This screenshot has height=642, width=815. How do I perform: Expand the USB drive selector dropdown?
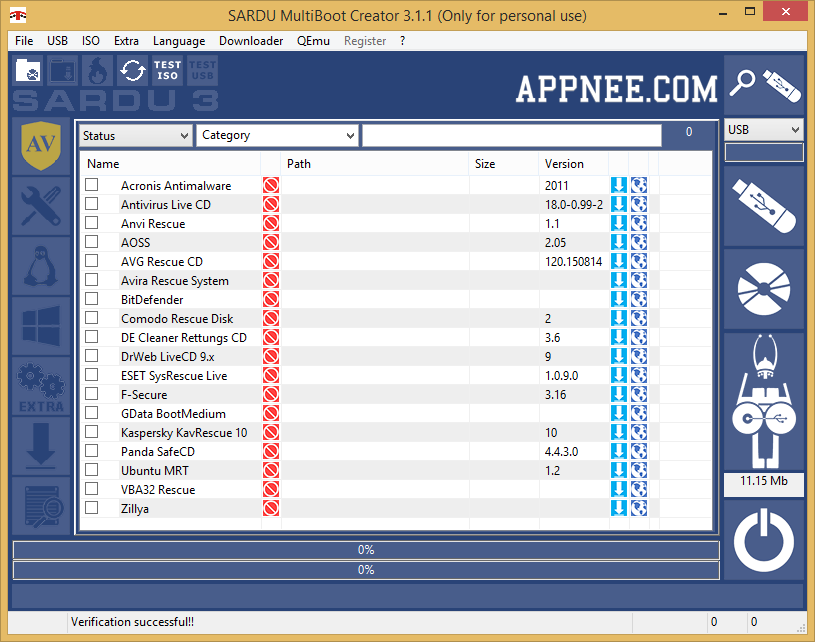(x=764, y=129)
